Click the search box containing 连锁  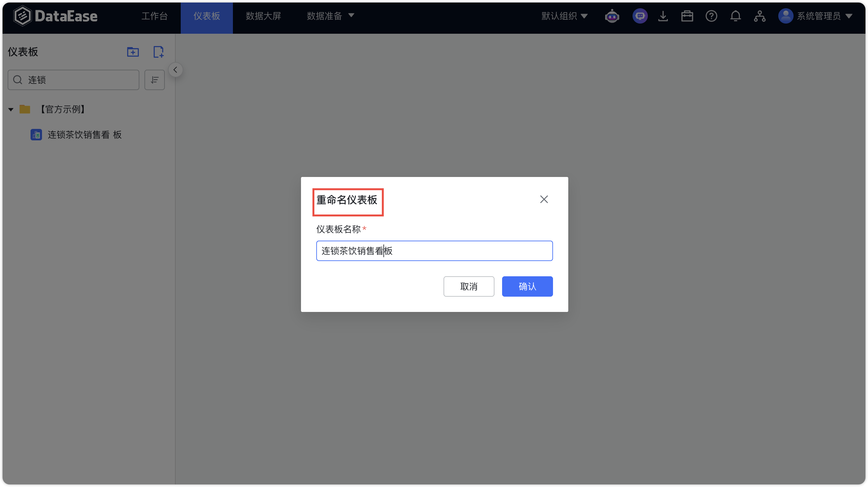[x=73, y=80]
